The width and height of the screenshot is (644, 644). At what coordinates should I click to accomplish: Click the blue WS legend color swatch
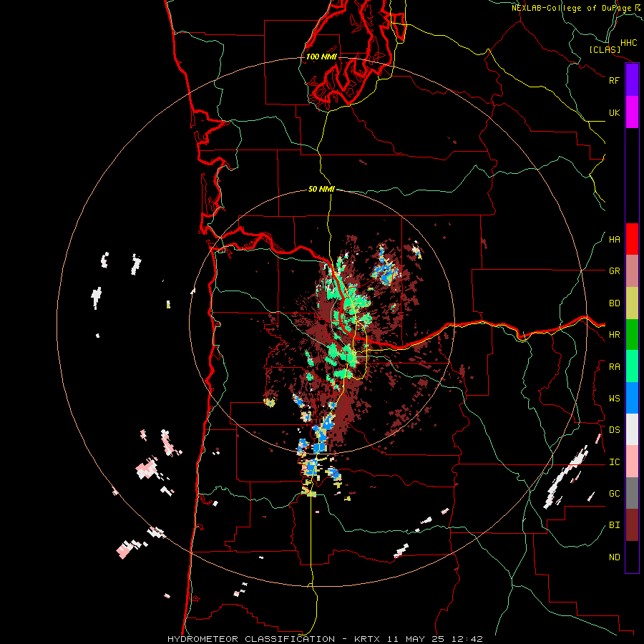pos(632,398)
